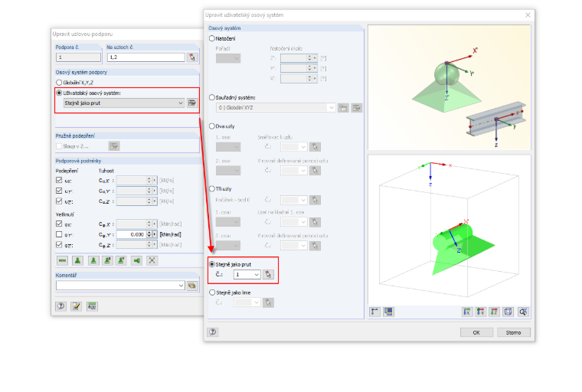Select 'Globální X,Y,Z' radio button
This screenshot has width=582, height=392.
(x=59, y=83)
